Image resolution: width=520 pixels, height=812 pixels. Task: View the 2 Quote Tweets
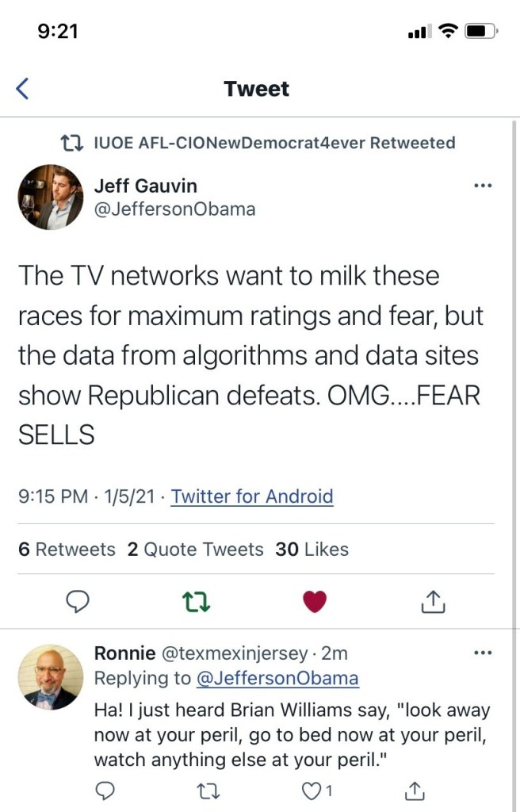195,550
